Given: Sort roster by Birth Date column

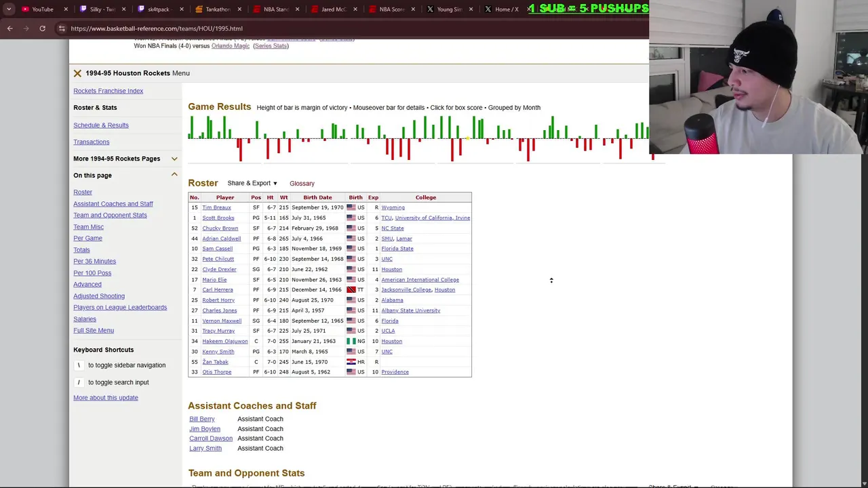Looking at the screenshot, I should point(317,197).
